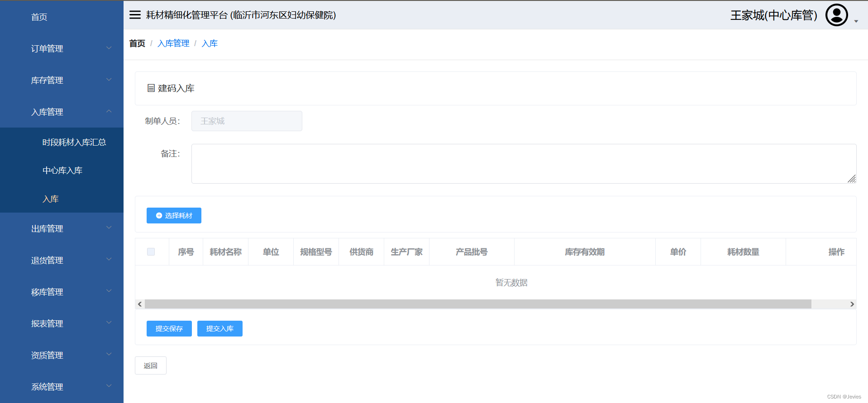Go to 首页 in the sidebar
The width and height of the screenshot is (868, 403).
click(62, 17)
